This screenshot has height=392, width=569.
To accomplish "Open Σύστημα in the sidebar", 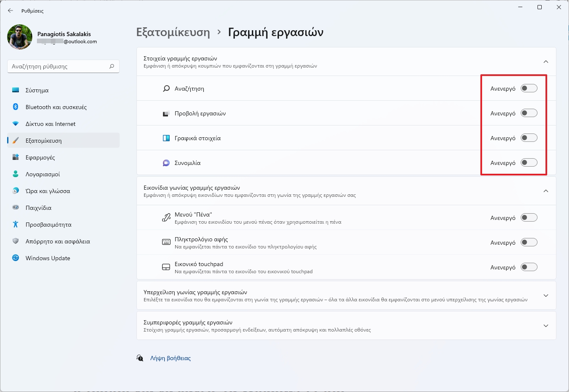I will [37, 90].
